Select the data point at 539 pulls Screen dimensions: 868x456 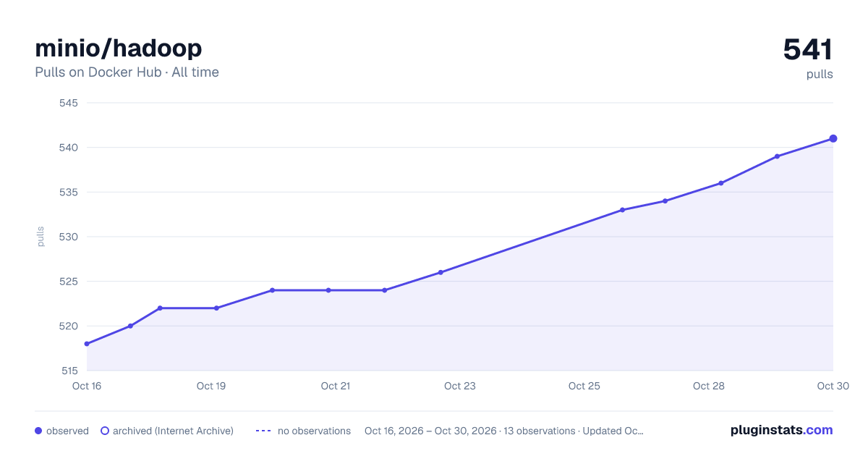(777, 156)
